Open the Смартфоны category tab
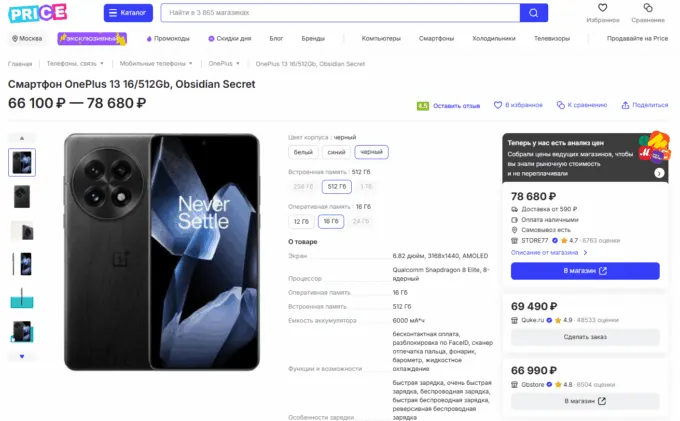This screenshot has height=421, width=680. 436,38
